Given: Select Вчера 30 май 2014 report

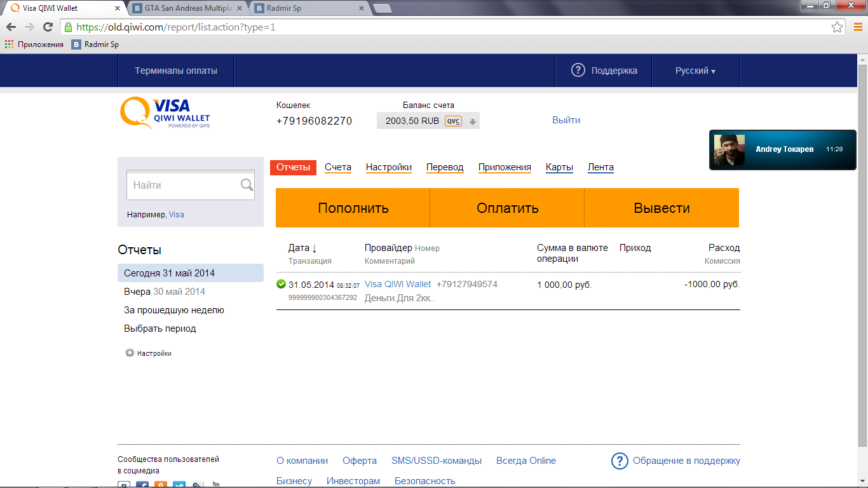Looking at the screenshot, I should tap(165, 292).
